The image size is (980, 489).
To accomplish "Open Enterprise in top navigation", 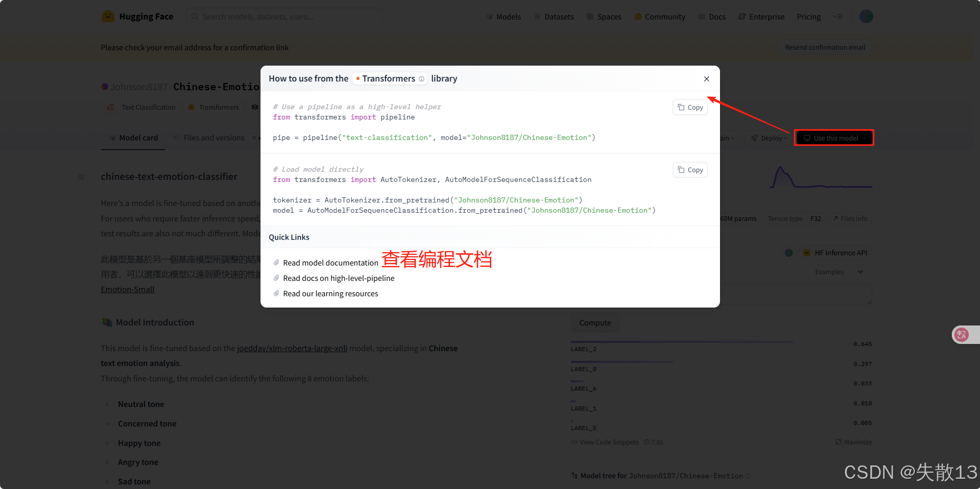I will click(762, 16).
